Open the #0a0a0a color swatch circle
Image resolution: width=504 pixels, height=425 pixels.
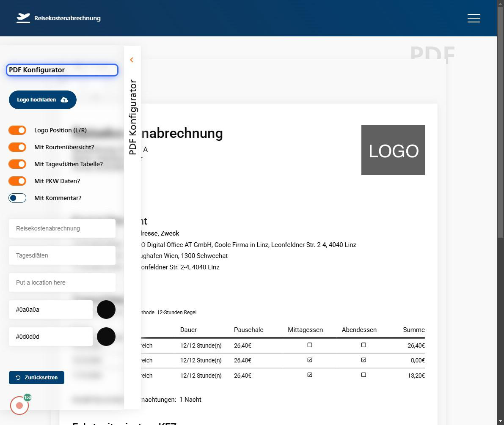106,309
